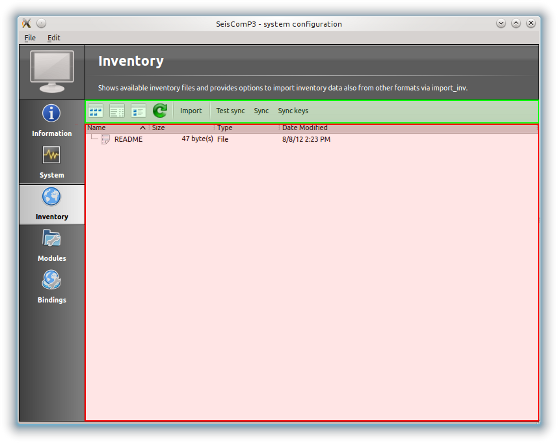The image size is (558, 443).
Task: Run the Sync action
Action: pos(261,111)
